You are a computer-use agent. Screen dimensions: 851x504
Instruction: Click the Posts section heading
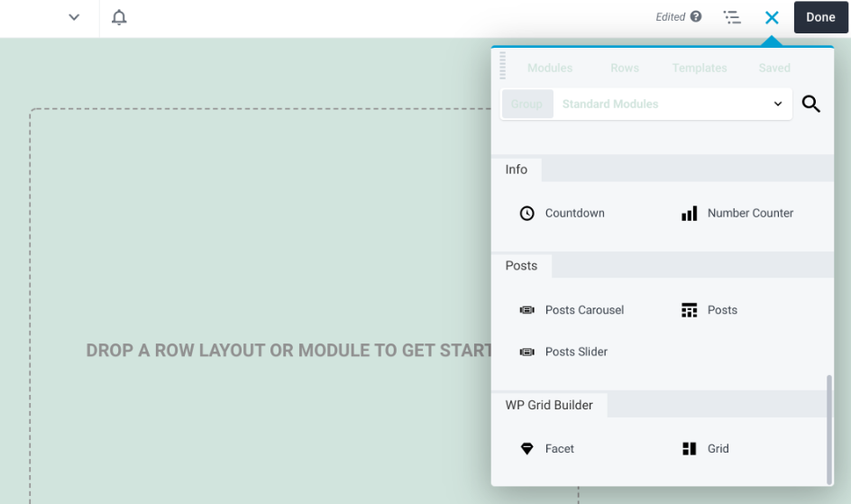pos(521,266)
